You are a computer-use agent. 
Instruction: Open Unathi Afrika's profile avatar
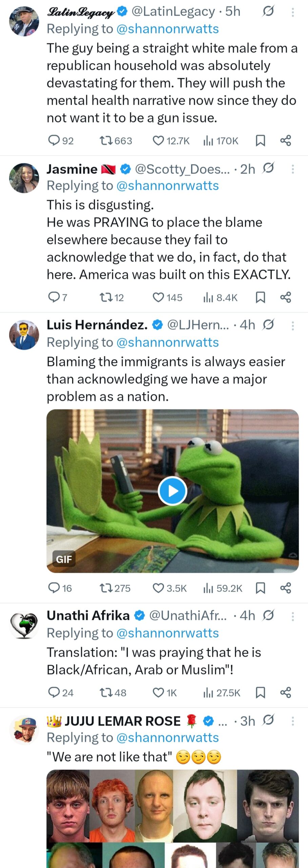(24, 626)
